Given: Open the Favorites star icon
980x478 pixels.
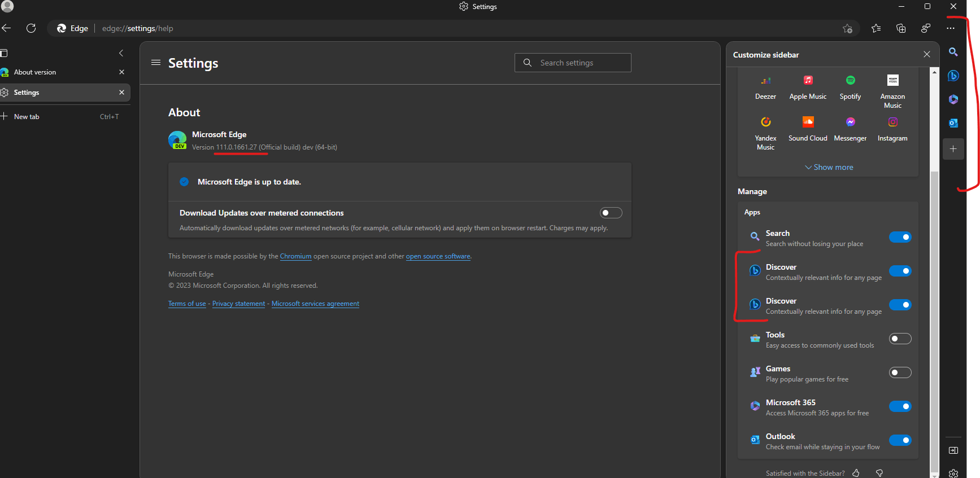Looking at the screenshot, I should tap(876, 28).
